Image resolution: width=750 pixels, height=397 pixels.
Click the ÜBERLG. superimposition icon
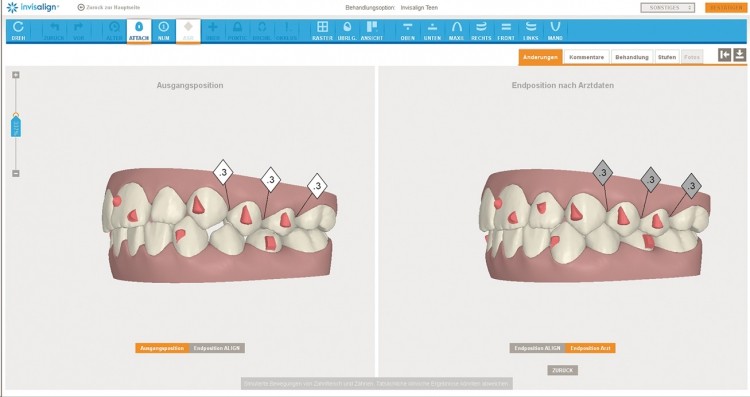(x=347, y=31)
